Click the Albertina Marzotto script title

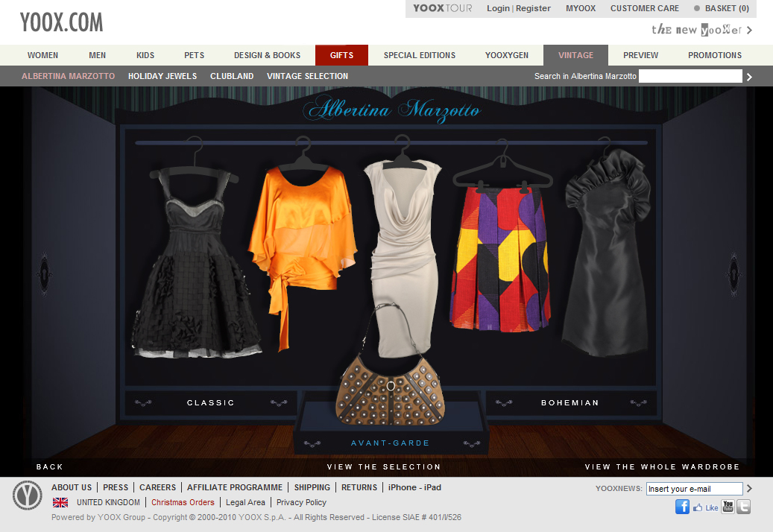coord(391,108)
